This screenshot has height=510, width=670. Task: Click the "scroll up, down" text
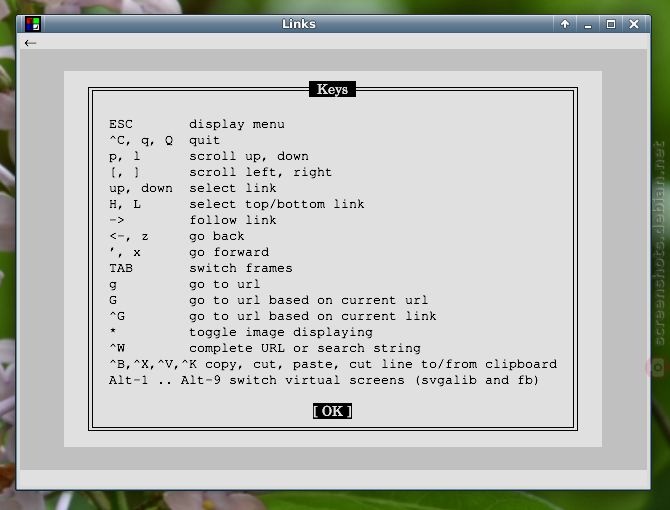tap(249, 156)
